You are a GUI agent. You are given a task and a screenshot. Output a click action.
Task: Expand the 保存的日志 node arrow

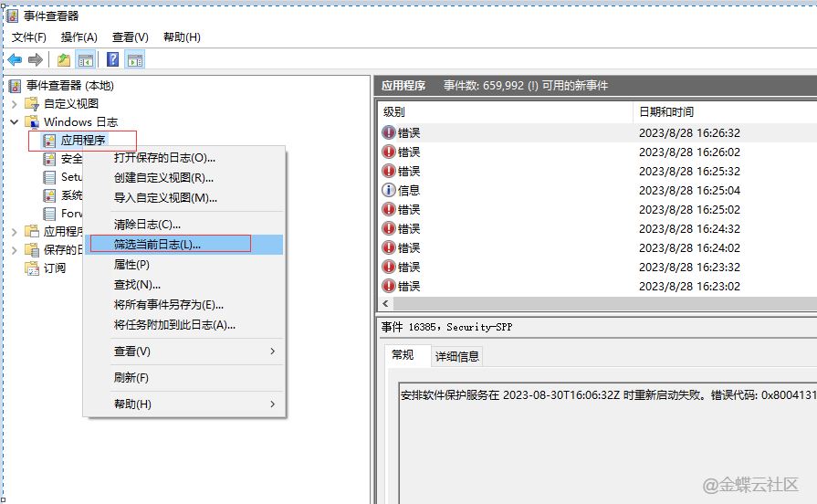click(15, 249)
